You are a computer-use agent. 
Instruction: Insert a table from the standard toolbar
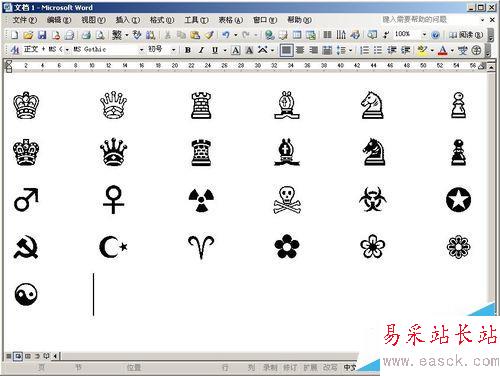pyautogui.click(x=297, y=35)
